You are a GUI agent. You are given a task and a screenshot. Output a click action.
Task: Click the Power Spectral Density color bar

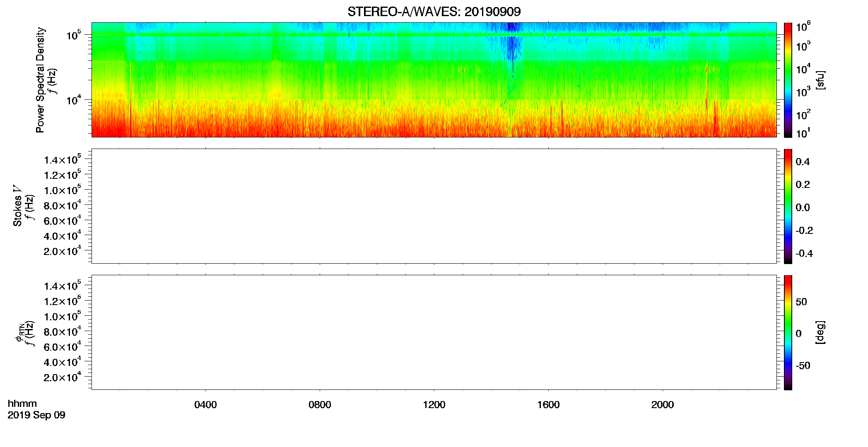coord(788,80)
